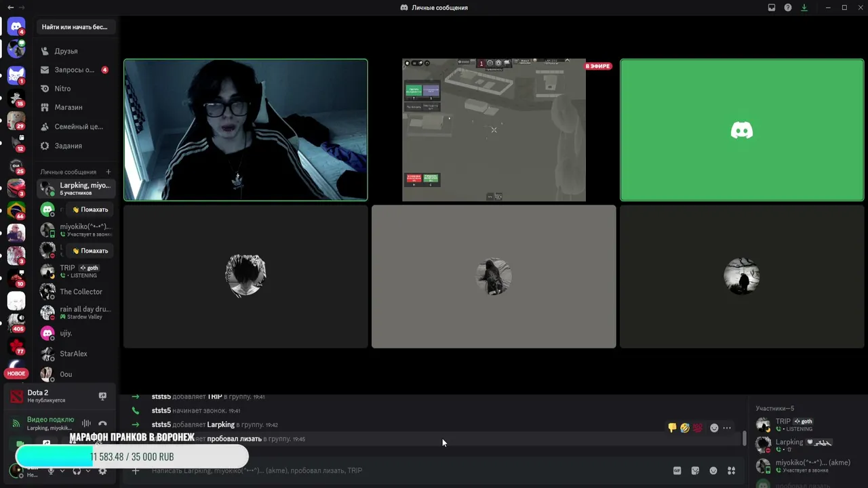Screen dimensions: 868x488
Task: Open the StarAlex direct message
Action: [x=76, y=354]
